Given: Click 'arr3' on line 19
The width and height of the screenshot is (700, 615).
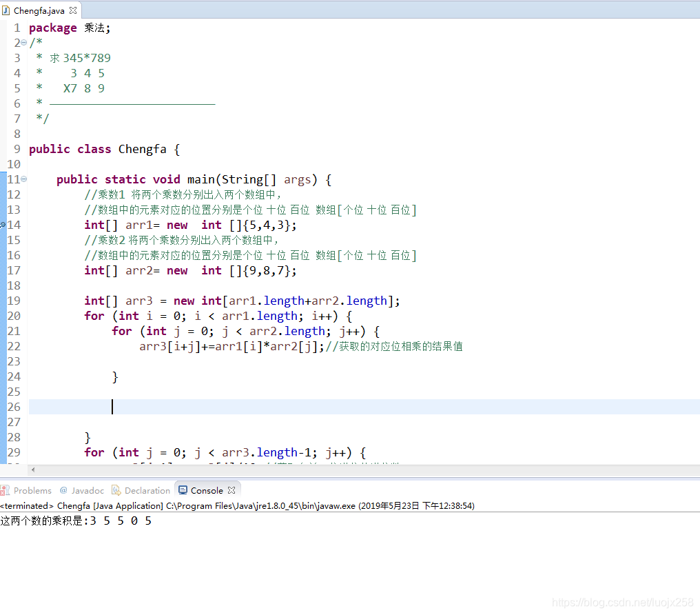Looking at the screenshot, I should (x=139, y=301).
